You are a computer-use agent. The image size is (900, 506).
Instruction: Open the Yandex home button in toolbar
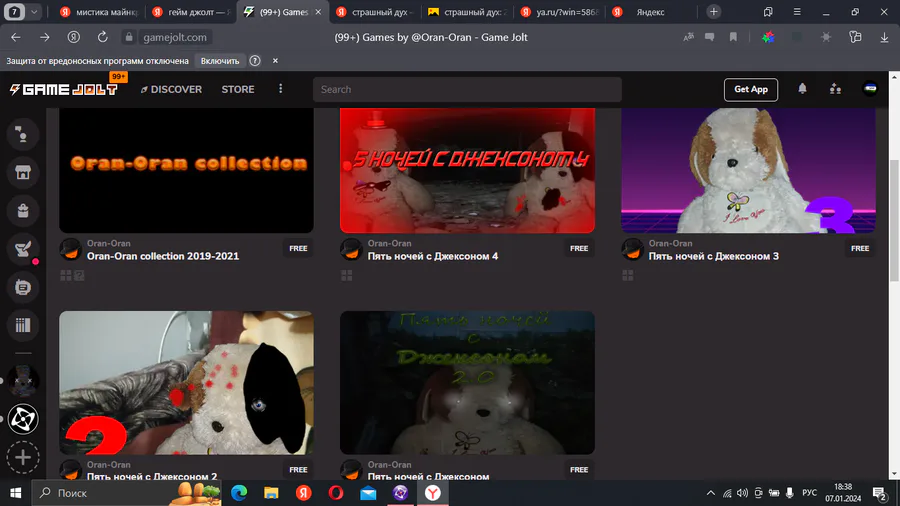[x=73, y=37]
